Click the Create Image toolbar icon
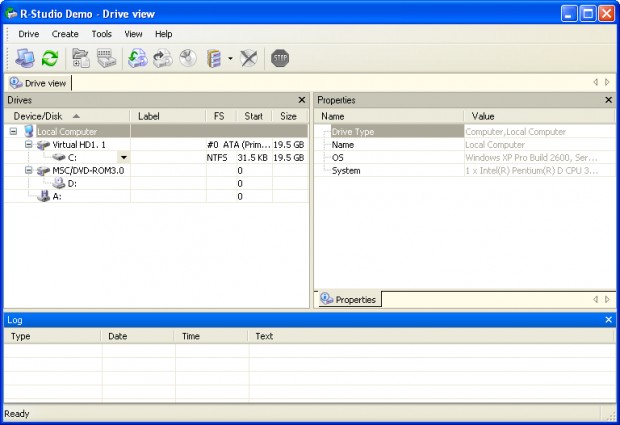The image size is (620, 425). pos(163,59)
